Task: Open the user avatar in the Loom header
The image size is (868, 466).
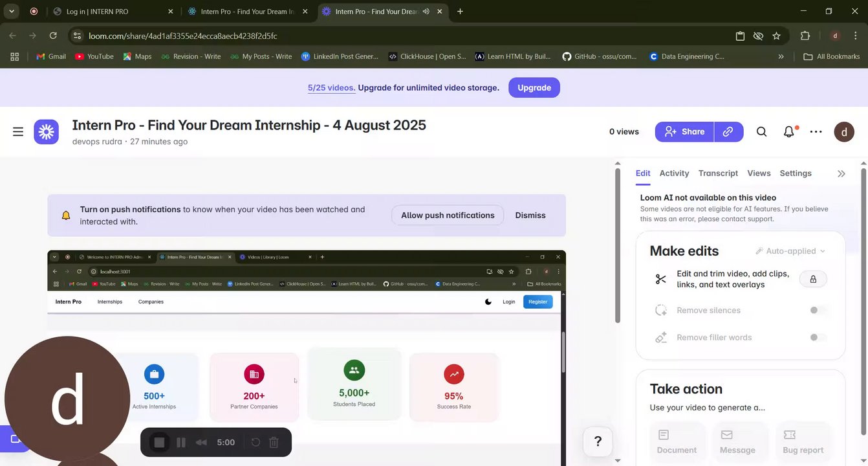Action: point(844,131)
